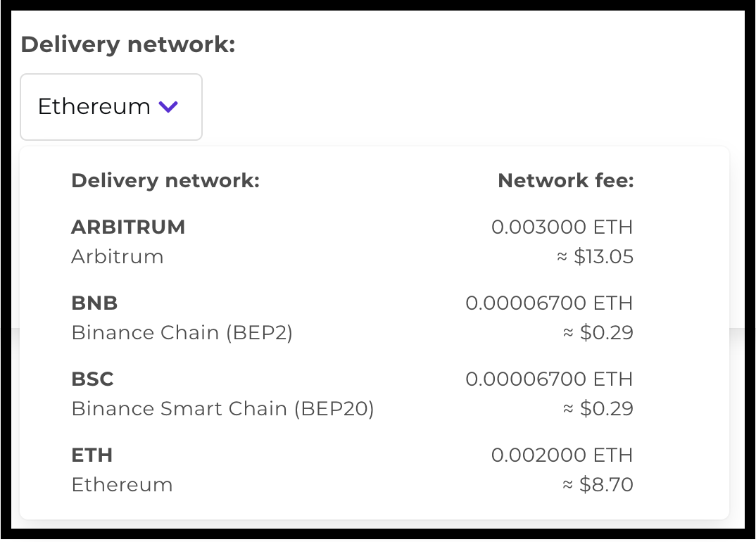Open the Ethereum delivery network dropdown

[x=111, y=106]
